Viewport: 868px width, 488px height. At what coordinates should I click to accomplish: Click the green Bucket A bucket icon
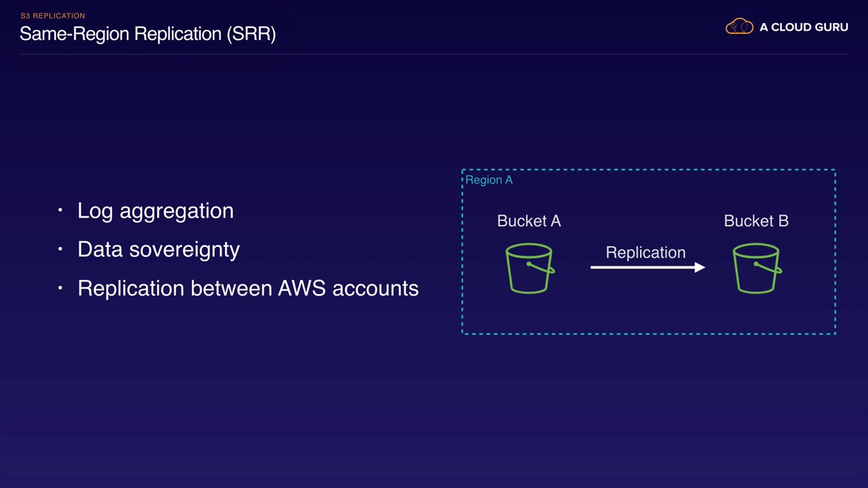[x=530, y=269]
